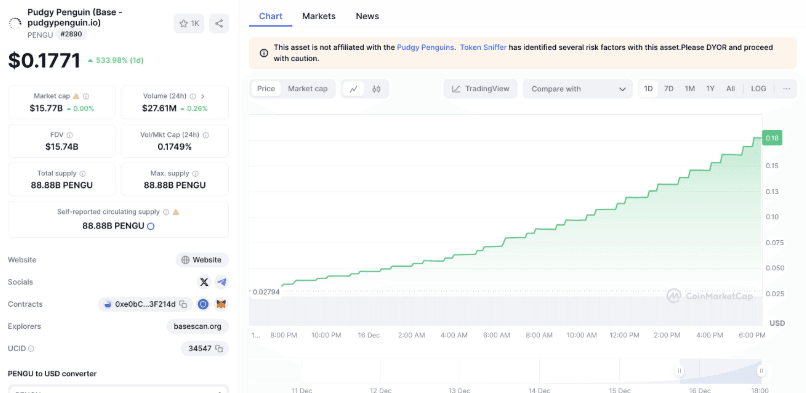The image size is (806, 393).
Task: Visit the project Website button
Action: (202, 260)
